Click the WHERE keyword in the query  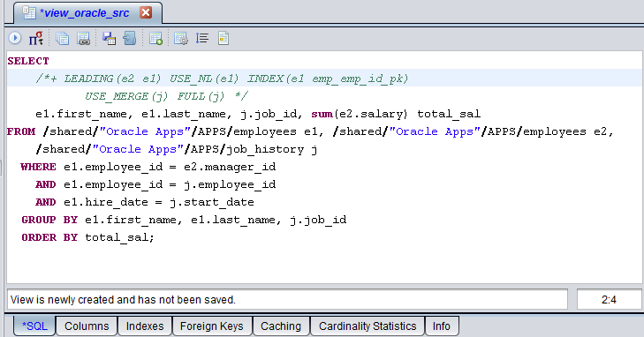click(x=38, y=167)
